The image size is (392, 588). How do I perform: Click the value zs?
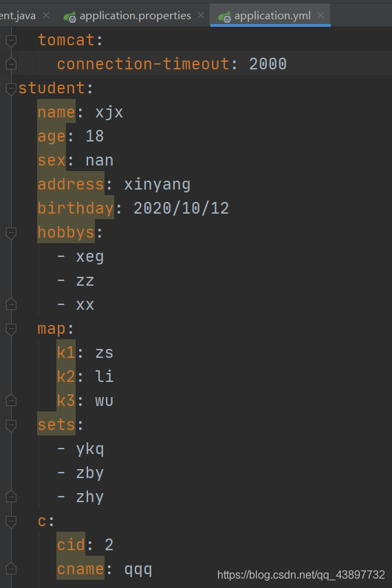click(105, 353)
